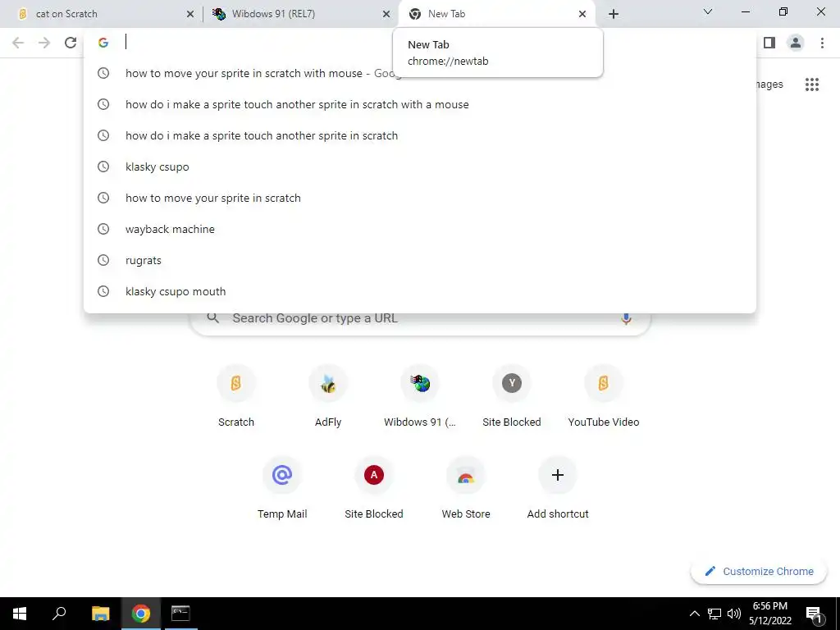Open the notification center icon
Screen dimensions: 840x630
point(814,614)
